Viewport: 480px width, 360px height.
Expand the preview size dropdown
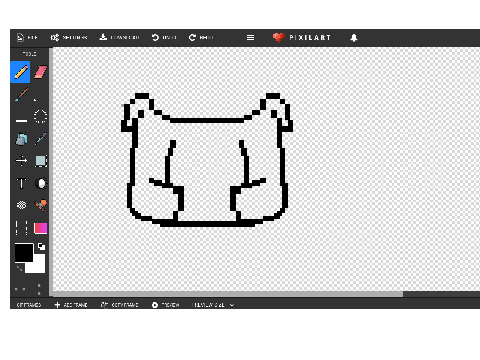click(214, 305)
